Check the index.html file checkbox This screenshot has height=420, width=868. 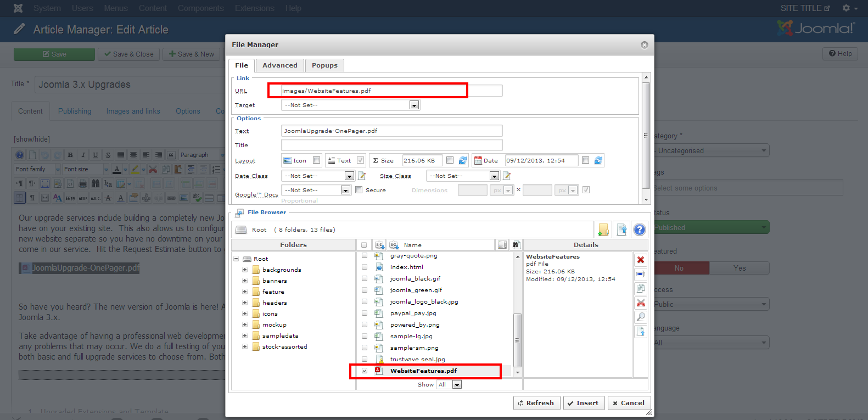pos(365,267)
